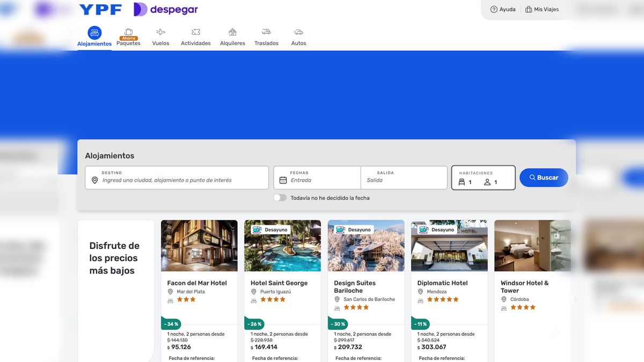Viewport: 644px width, 362px height.
Task: Open the Paquetes suitcase icon
Action: pos(128,32)
